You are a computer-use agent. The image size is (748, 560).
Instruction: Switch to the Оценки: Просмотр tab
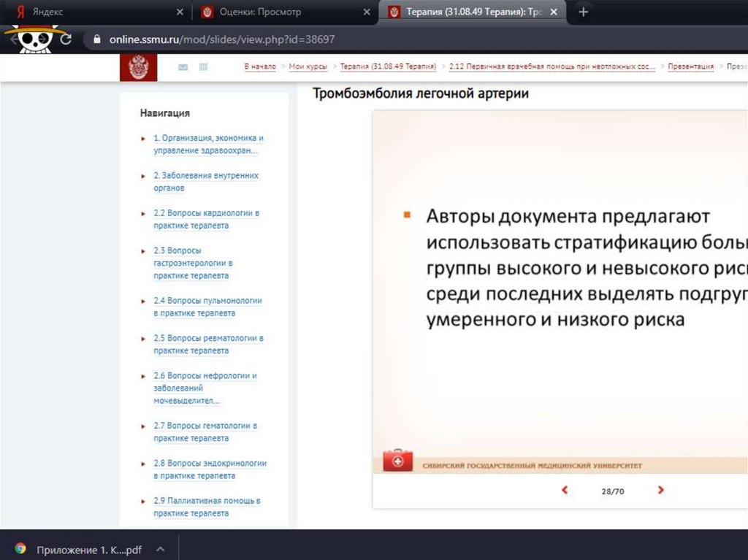click(281, 12)
